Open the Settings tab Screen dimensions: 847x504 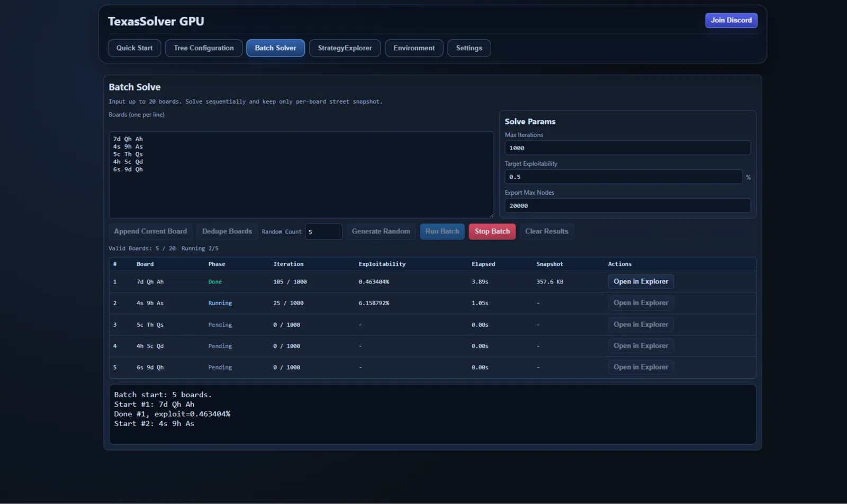[x=469, y=48]
